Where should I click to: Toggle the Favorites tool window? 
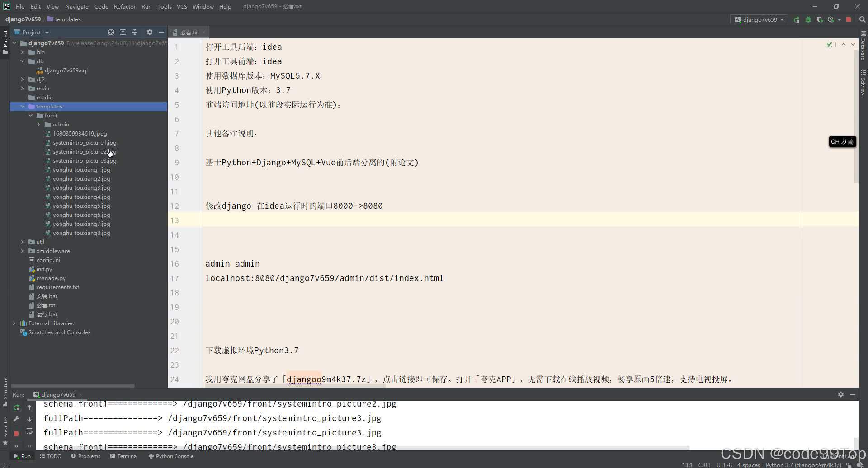coord(5,427)
